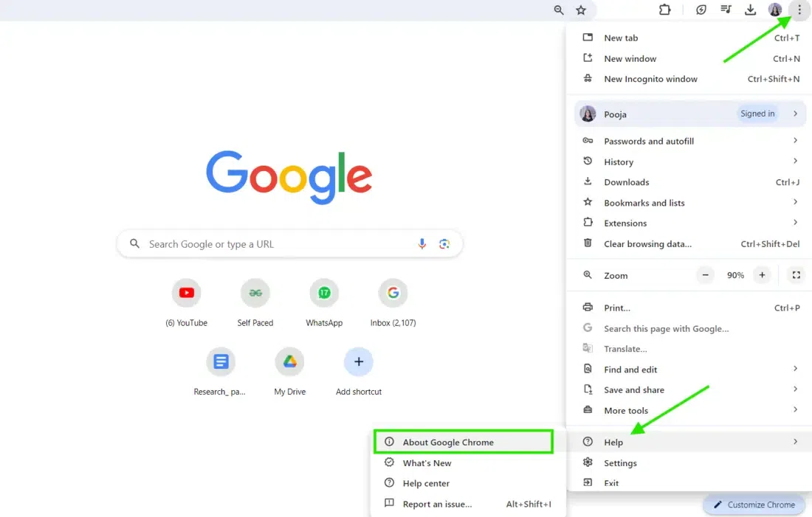Click the profile avatar in the toolbar
Image resolution: width=812 pixels, height=517 pixels.
pyautogui.click(x=774, y=10)
